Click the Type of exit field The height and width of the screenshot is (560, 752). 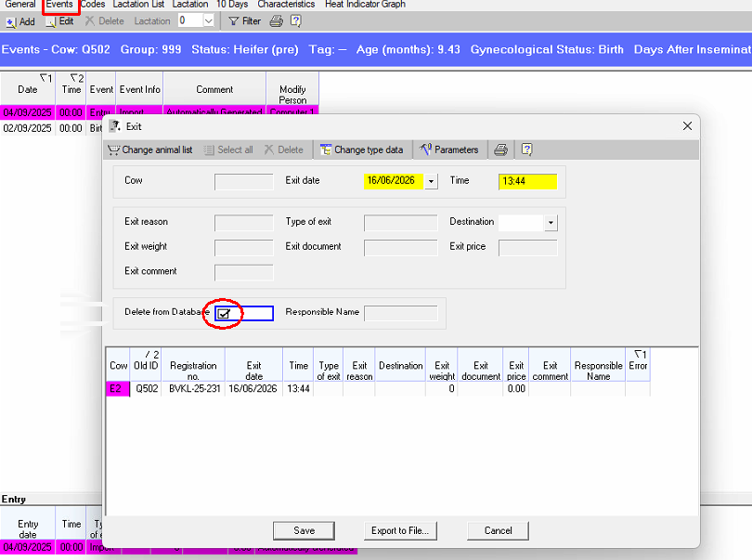coord(400,223)
